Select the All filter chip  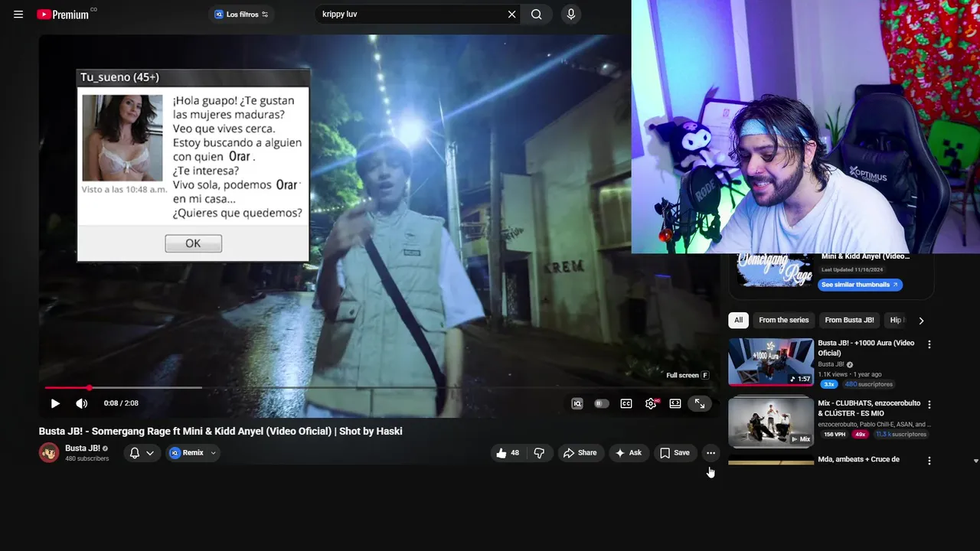(x=738, y=320)
